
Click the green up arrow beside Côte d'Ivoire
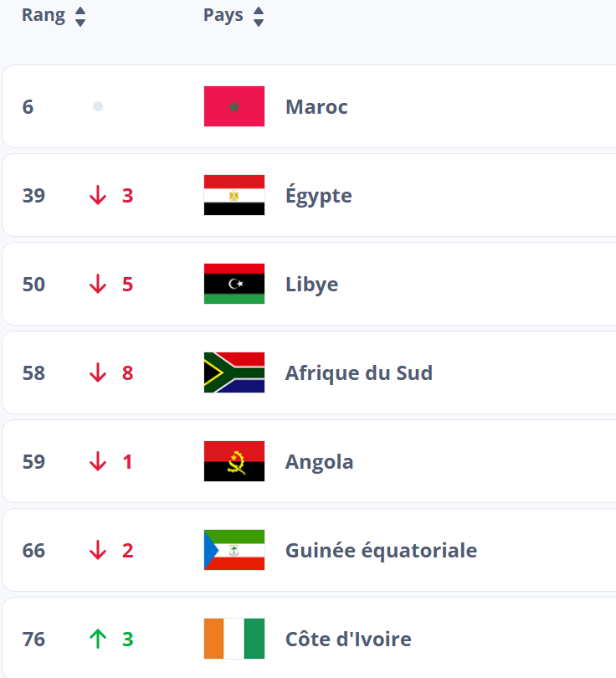(98, 639)
